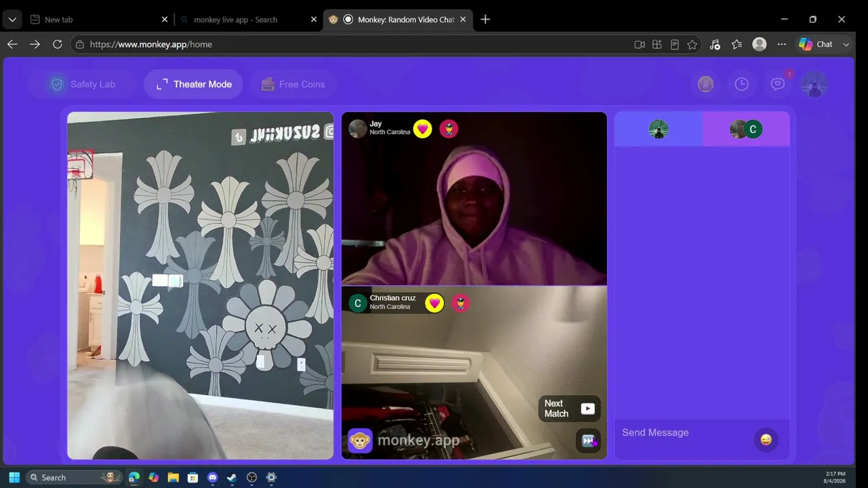
Task: Click Jay's video feed
Action: [474, 199]
